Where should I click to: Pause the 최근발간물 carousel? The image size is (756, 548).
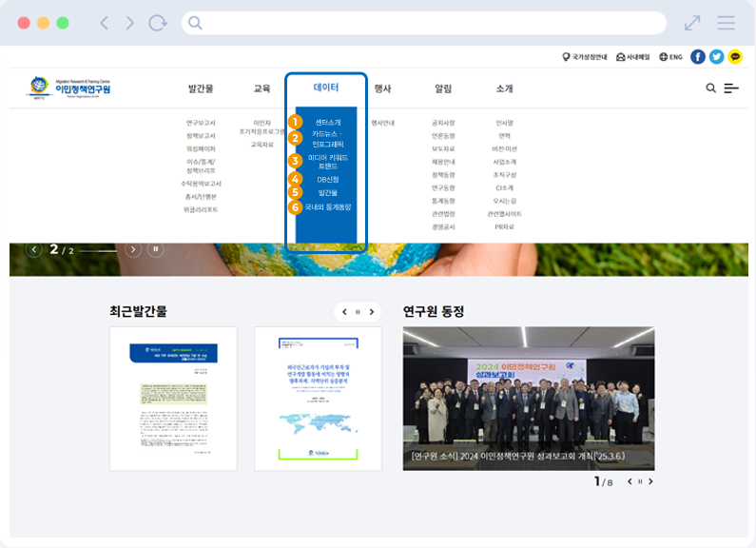coord(358,312)
